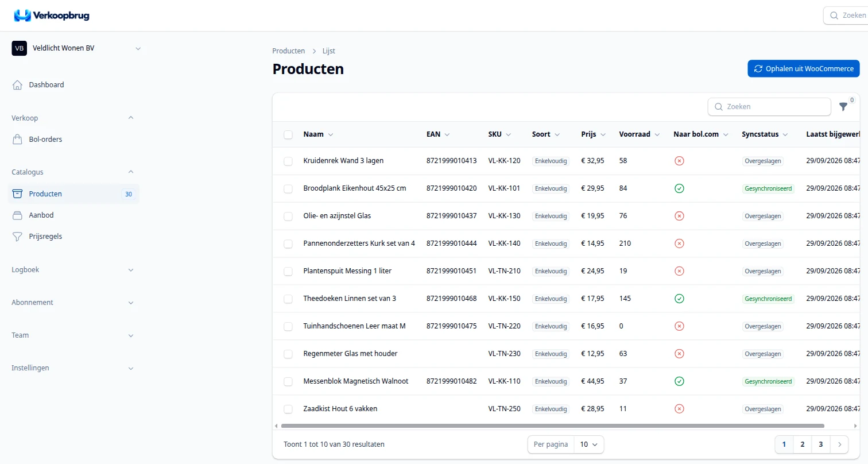
Task: Tick the Plantenspuit Messing row checkbox
Action: [288, 272]
